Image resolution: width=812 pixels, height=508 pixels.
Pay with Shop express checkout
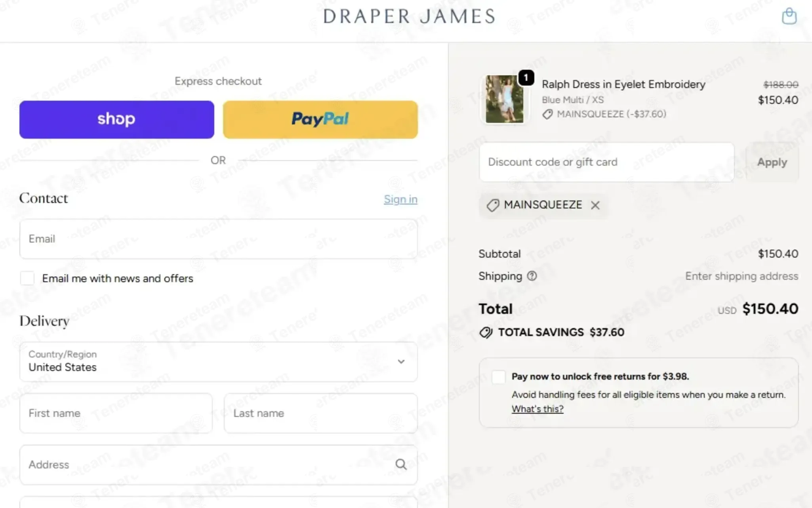(117, 119)
